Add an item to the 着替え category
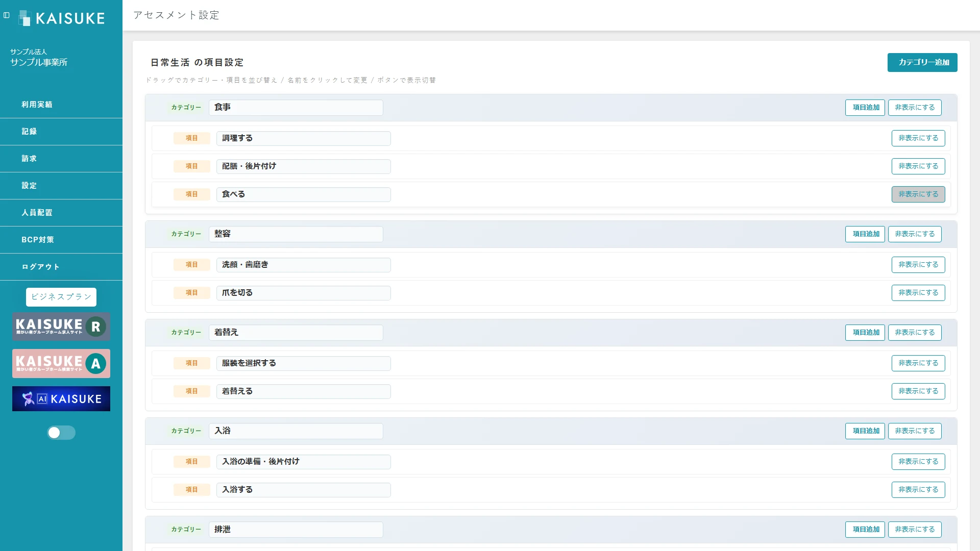The width and height of the screenshot is (980, 551). pyautogui.click(x=865, y=333)
